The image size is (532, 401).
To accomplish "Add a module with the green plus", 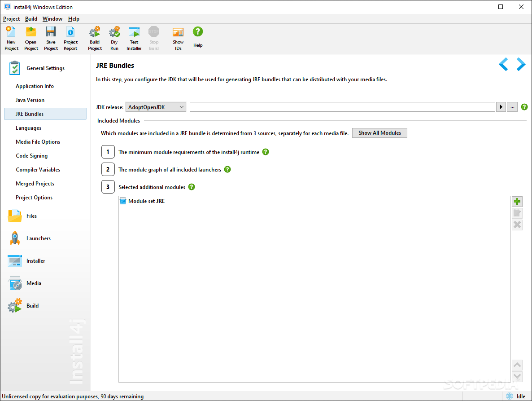I will point(517,201).
